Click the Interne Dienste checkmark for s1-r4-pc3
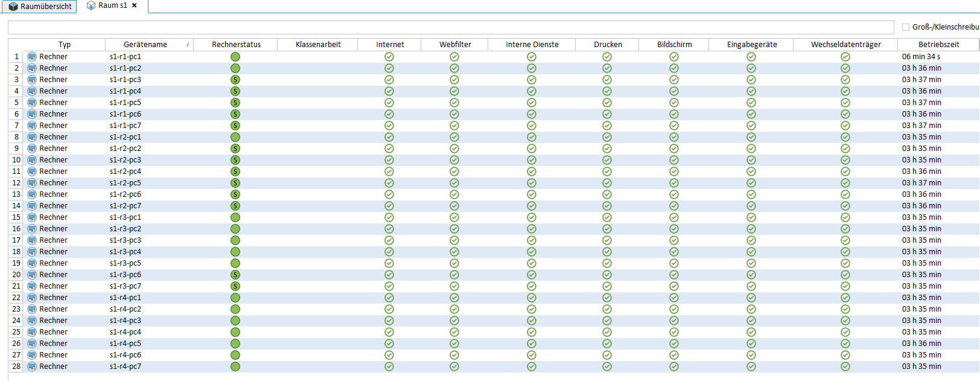This screenshot has width=980, height=381. click(x=532, y=321)
